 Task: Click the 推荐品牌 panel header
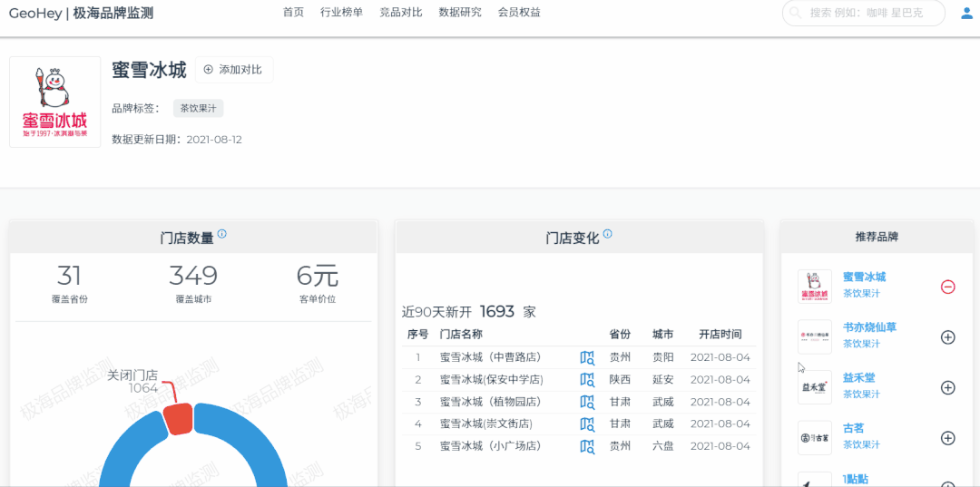(x=877, y=237)
